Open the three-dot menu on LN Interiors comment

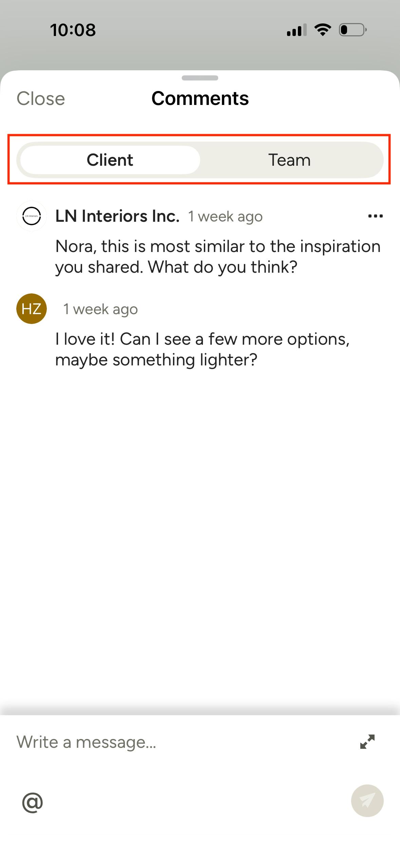[x=375, y=216]
